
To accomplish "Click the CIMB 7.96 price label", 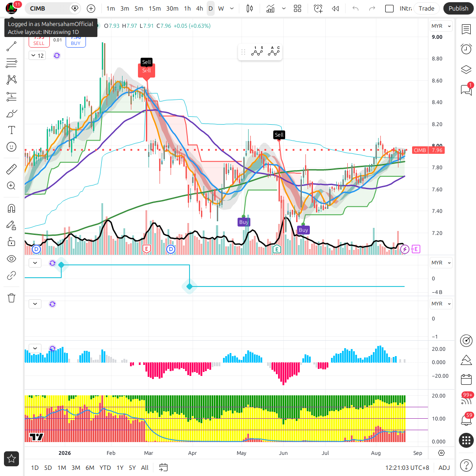I will [428, 150].
